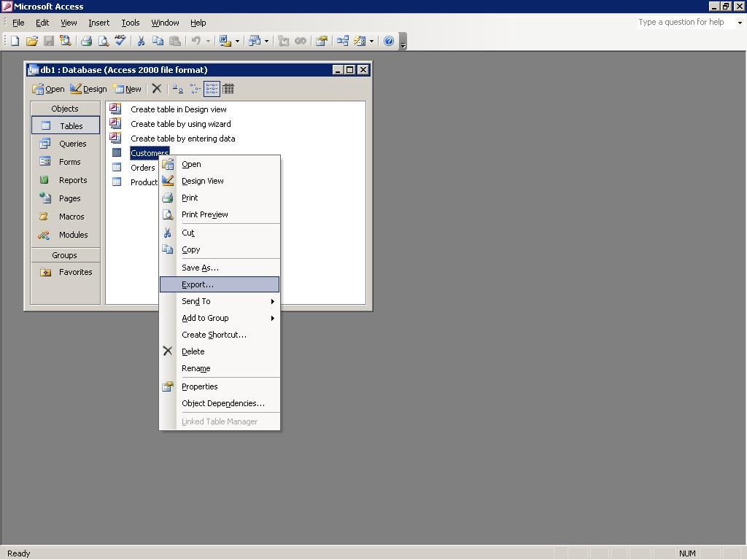Image resolution: width=747 pixels, height=560 pixels.
Task: Choose Rename in the context menu
Action: [220, 368]
